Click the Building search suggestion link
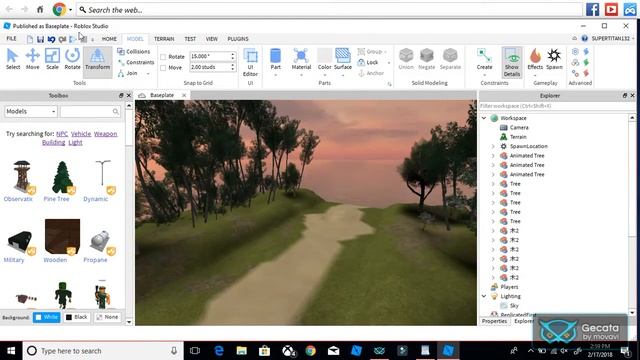 tap(53, 142)
